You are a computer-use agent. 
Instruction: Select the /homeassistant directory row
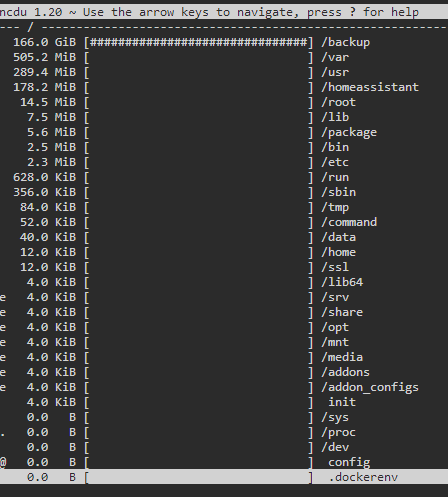224,87
